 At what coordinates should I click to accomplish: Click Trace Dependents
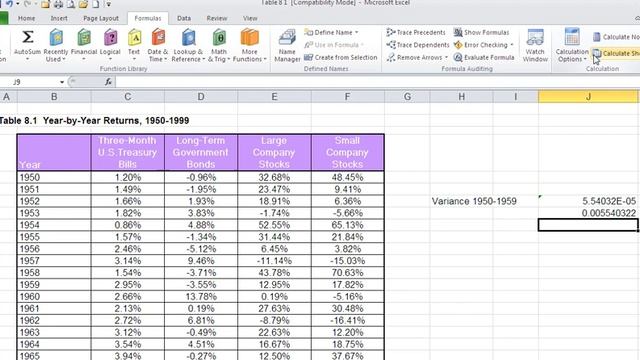point(418,45)
